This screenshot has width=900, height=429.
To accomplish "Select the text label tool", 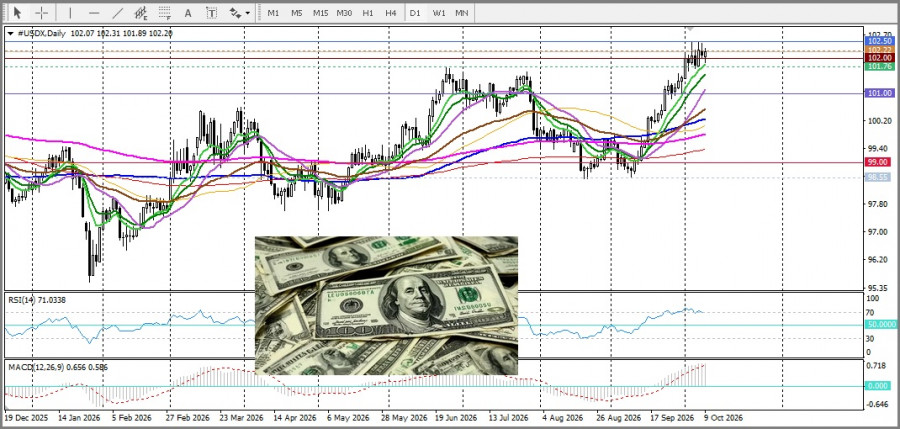I will tap(212, 12).
